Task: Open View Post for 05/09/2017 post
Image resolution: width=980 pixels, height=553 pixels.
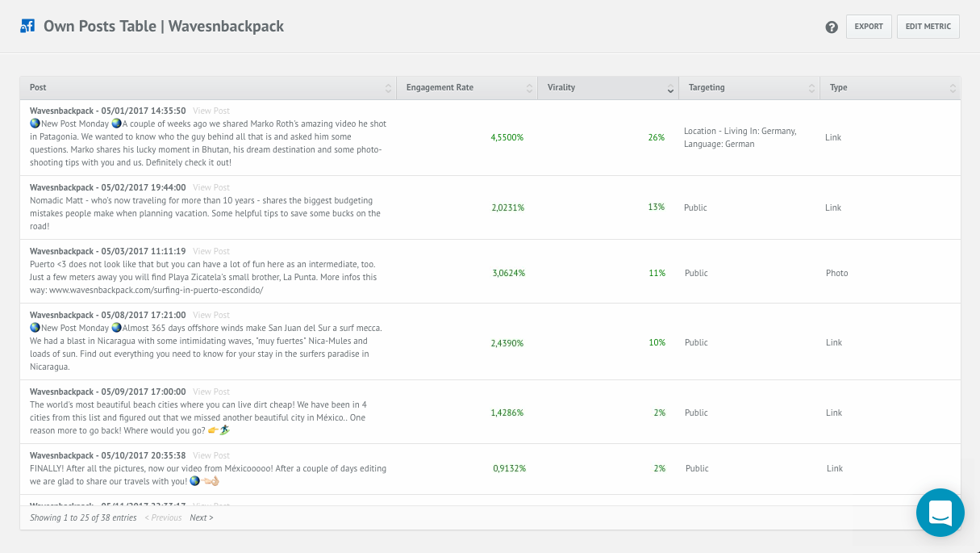Action: click(x=211, y=392)
